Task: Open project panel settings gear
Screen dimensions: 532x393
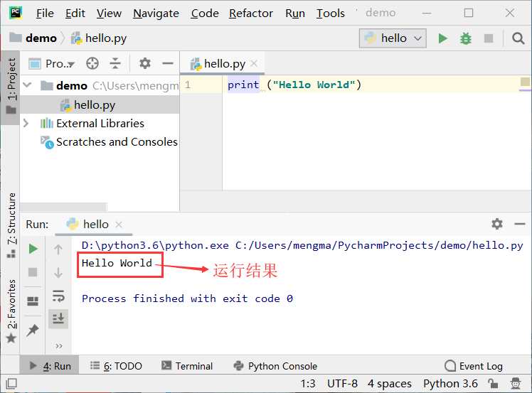Action: pos(145,63)
